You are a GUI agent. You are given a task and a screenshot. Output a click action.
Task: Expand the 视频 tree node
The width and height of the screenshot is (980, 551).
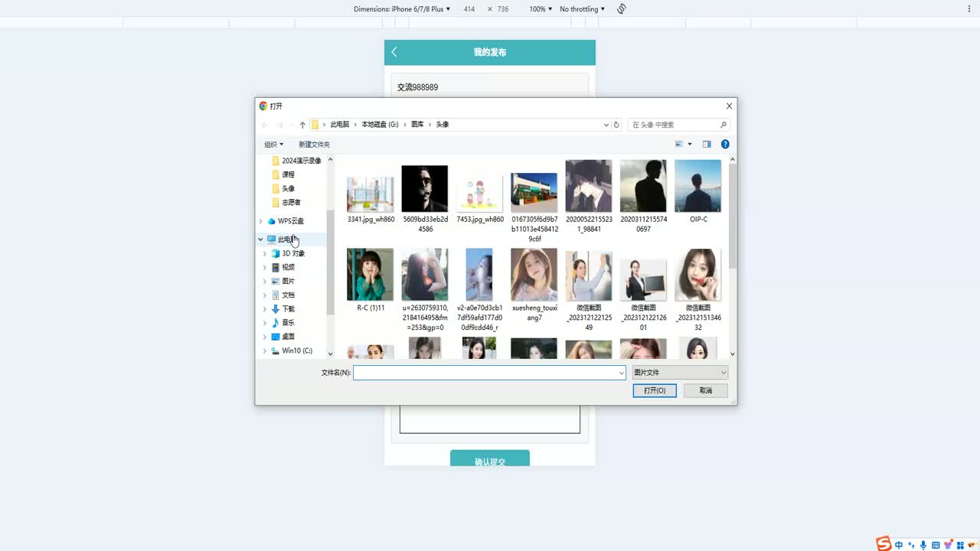[265, 267]
